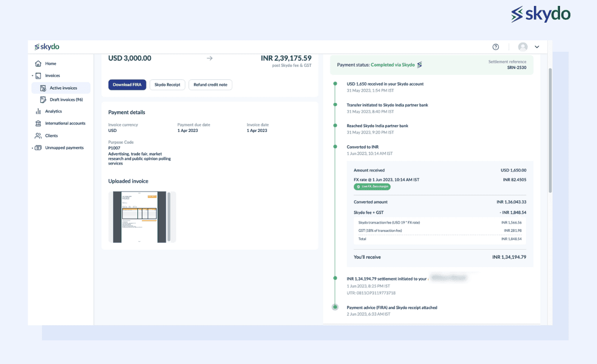Open the uploaded invoice thumbnail
Image resolution: width=597 pixels, height=364 pixels.
click(x=140, y=217)
